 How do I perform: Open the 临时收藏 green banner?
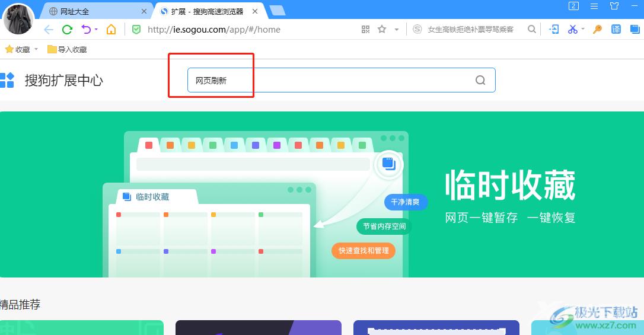coord(322,194)
